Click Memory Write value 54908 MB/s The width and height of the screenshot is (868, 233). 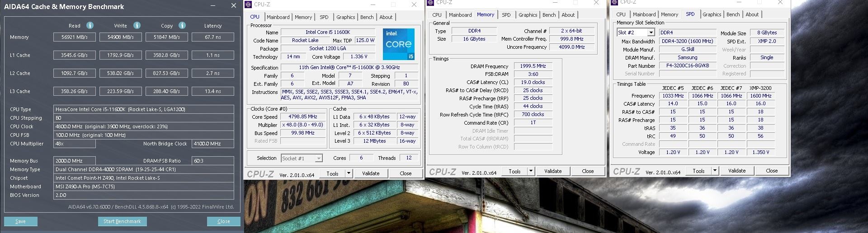121,37
